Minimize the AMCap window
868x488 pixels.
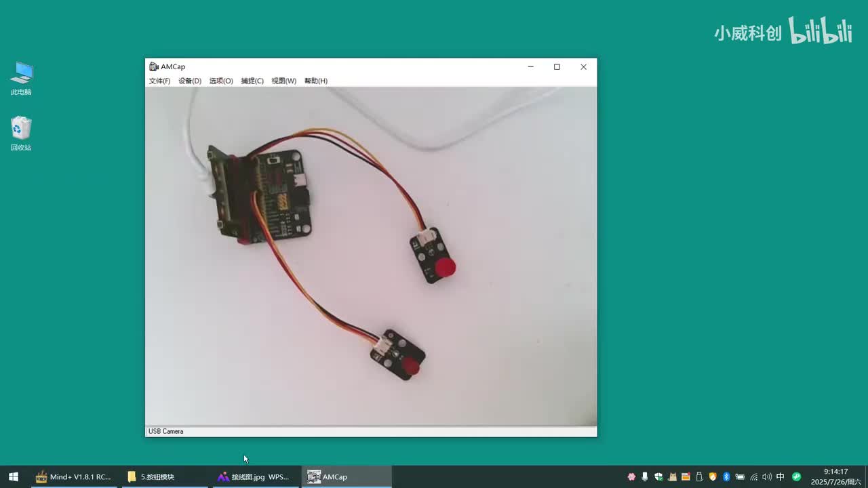pos(531,66)
